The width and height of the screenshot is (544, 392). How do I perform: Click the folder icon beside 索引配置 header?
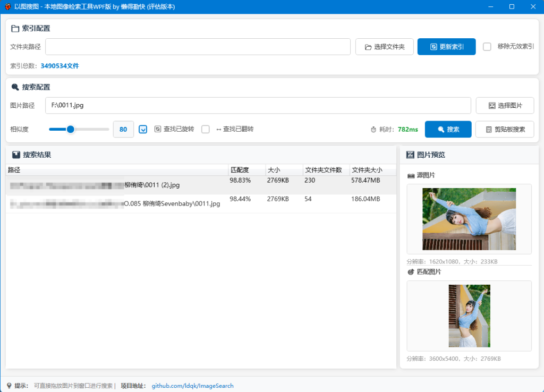14,29
